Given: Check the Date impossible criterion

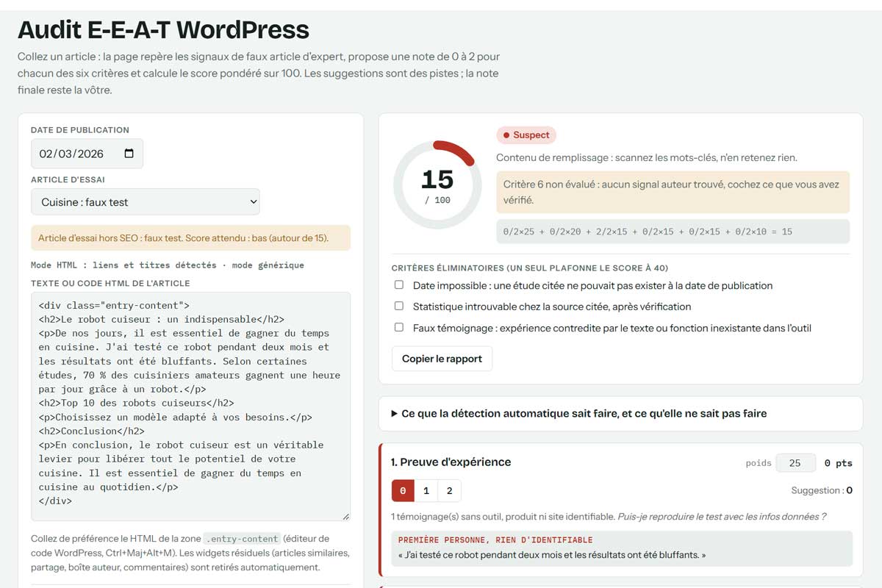Looking at the screenshot, I should [x=399, y=285].
